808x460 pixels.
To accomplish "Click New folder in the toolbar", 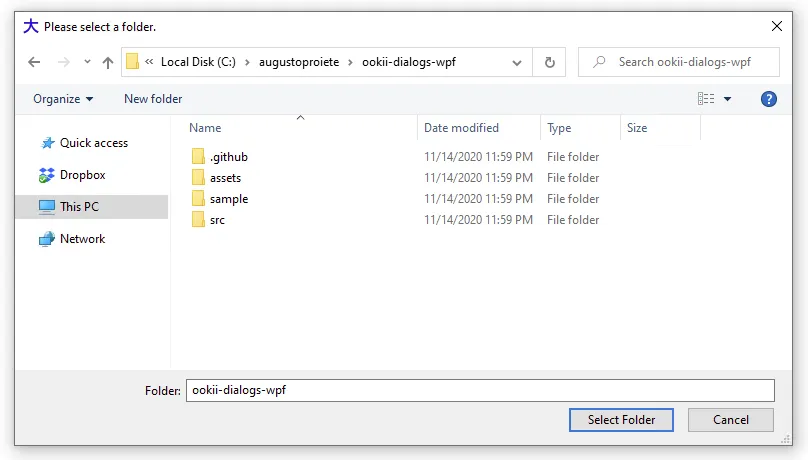I will [153, 99].
